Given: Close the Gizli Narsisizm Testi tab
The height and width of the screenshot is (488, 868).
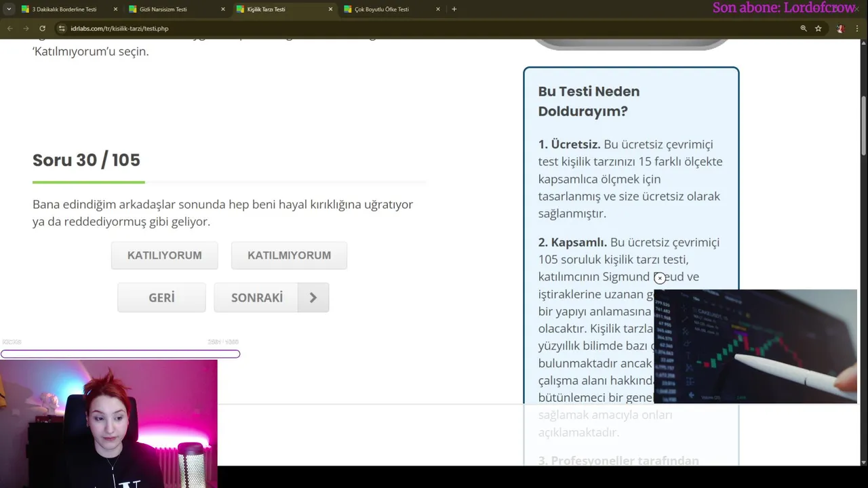Looking at the screenshot, I should 222,9.
